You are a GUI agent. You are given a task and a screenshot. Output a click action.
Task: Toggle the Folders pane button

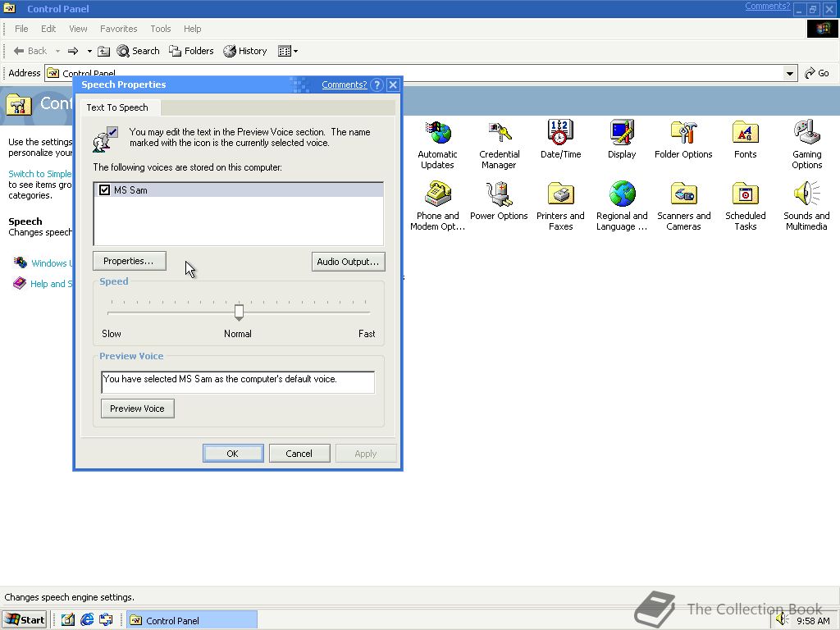(191, 51)
